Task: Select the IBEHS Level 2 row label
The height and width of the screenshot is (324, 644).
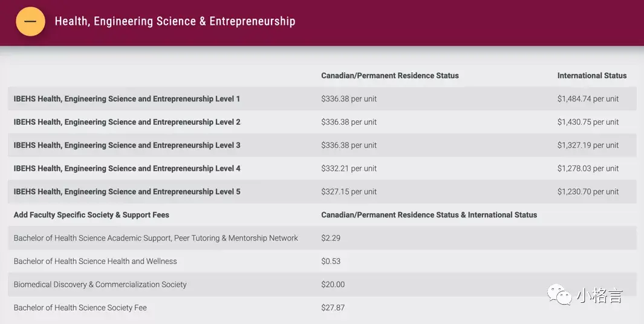Action: (127, 122)
